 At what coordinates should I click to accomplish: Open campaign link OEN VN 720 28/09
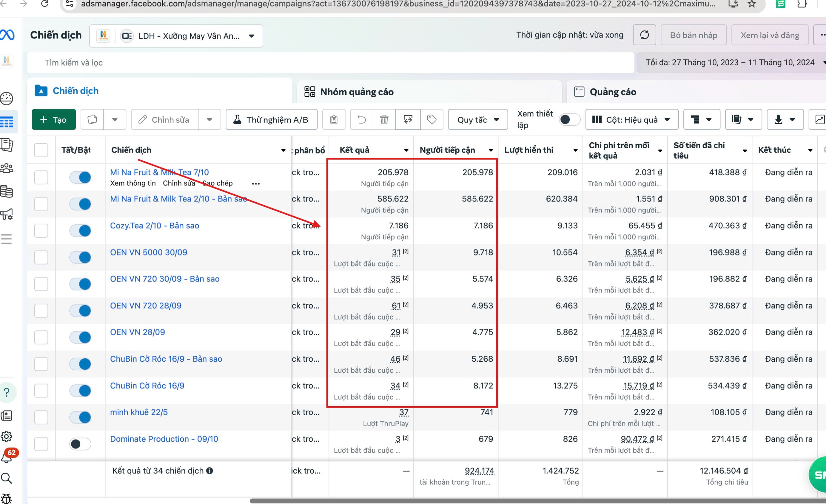point(146,306)
